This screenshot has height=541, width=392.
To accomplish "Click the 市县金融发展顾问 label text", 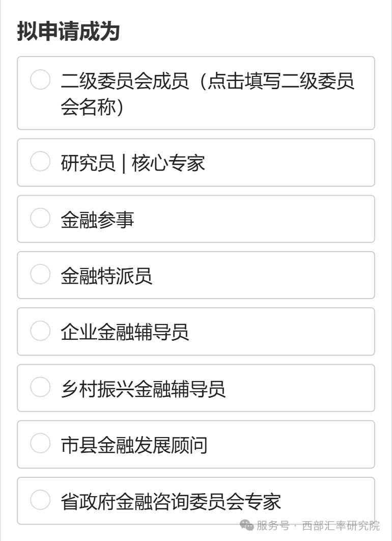I will (x=134, y=445).
